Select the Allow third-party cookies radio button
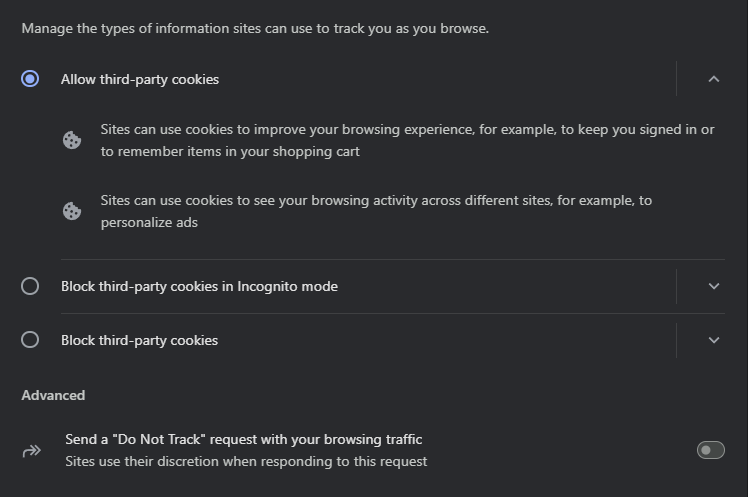The width and height of the screenshot is (748, 497). [x=30, y=79]
